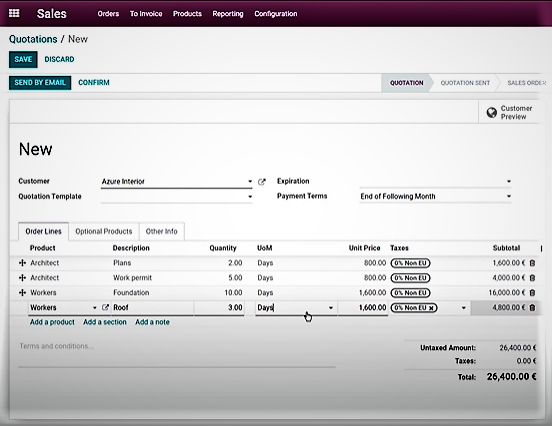Delete the Work permit line via its trash icon
552x426 pixels.
coord(532,278)
